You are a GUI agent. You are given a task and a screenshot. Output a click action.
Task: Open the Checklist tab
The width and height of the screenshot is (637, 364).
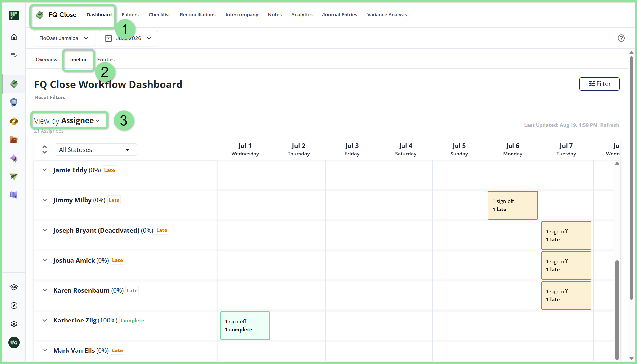click(x=159, y=15)
